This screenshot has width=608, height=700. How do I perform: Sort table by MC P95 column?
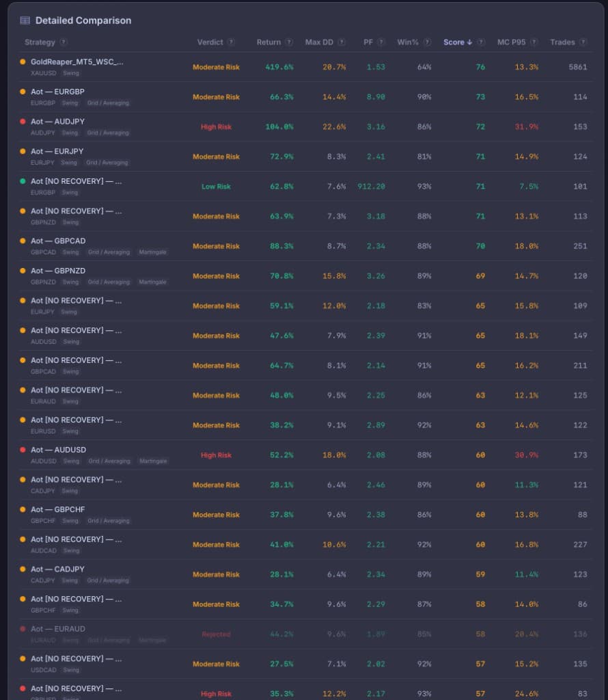511,42
